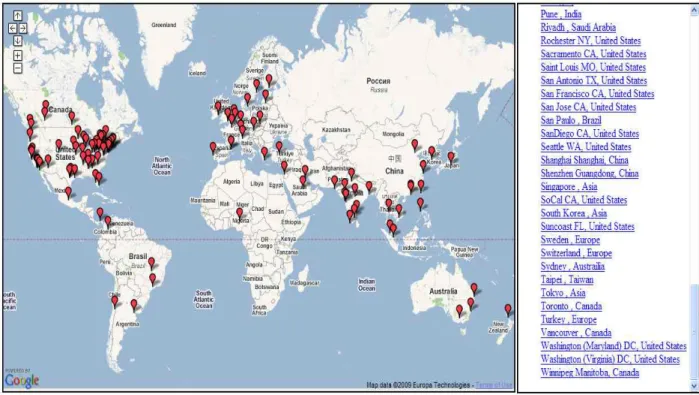Click the marker in Chile
The height and width of the screenshot is (395, 699).
(115, 301)
